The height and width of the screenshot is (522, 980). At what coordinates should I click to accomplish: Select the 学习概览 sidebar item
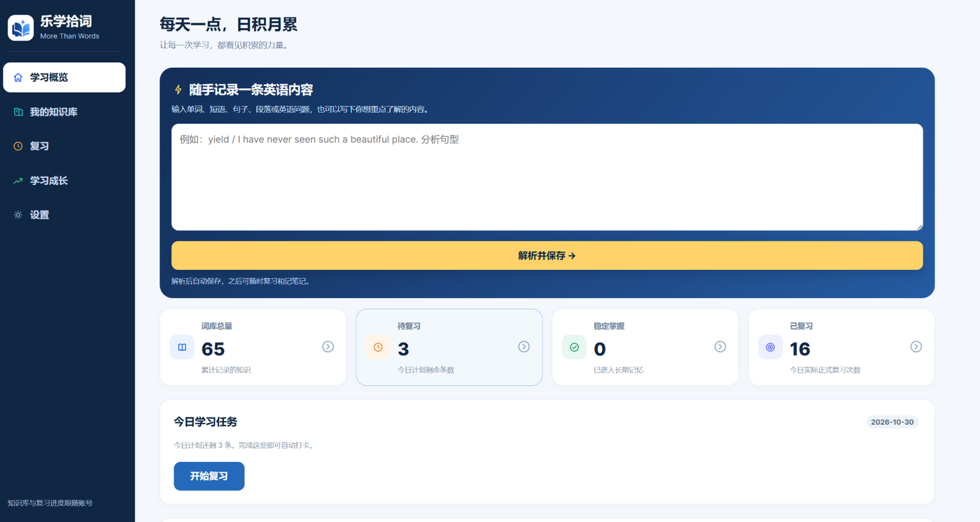(x=64, y=77)
